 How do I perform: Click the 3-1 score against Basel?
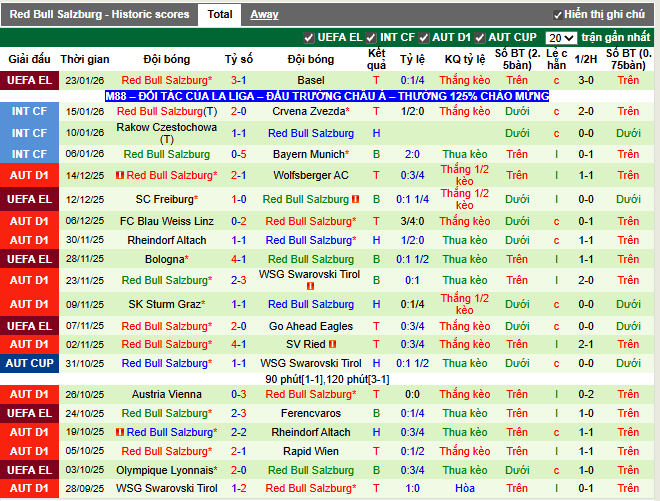pyautogui.click(x=239, y=80)
